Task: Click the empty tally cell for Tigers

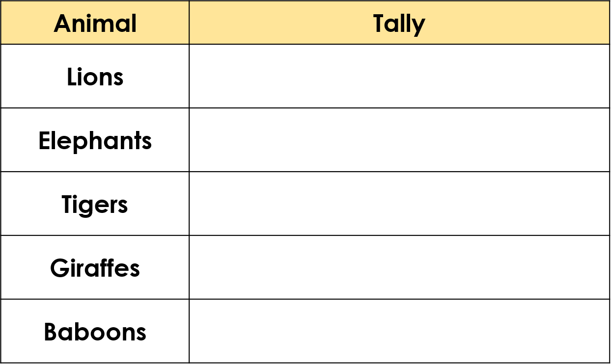Action: (399, 204)
